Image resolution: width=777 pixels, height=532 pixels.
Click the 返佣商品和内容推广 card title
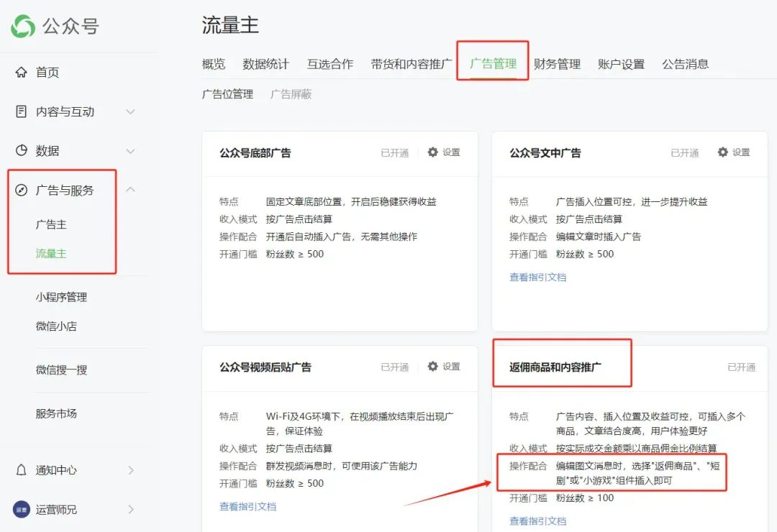tap(555, 367)
